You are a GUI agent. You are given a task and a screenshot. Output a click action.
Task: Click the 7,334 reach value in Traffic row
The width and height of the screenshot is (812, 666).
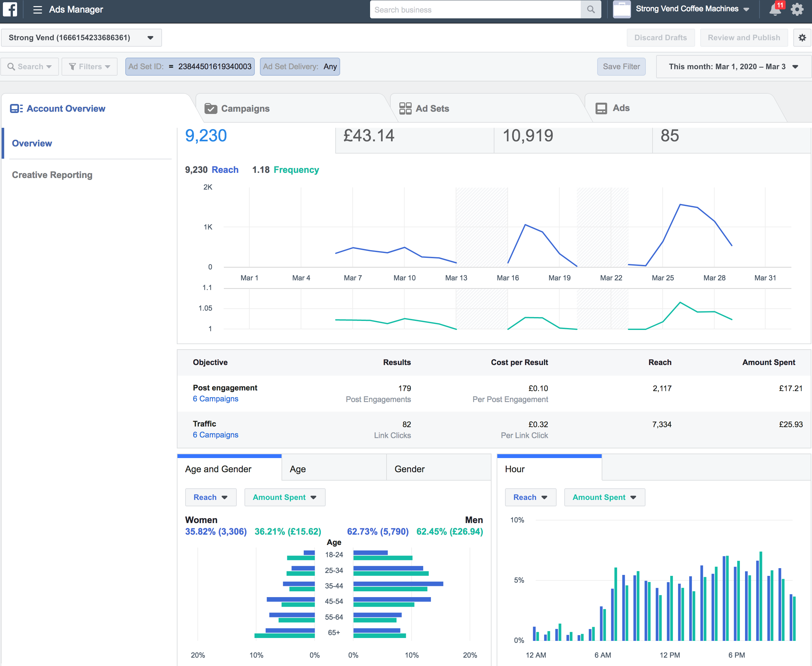click(x=662, y=425)
